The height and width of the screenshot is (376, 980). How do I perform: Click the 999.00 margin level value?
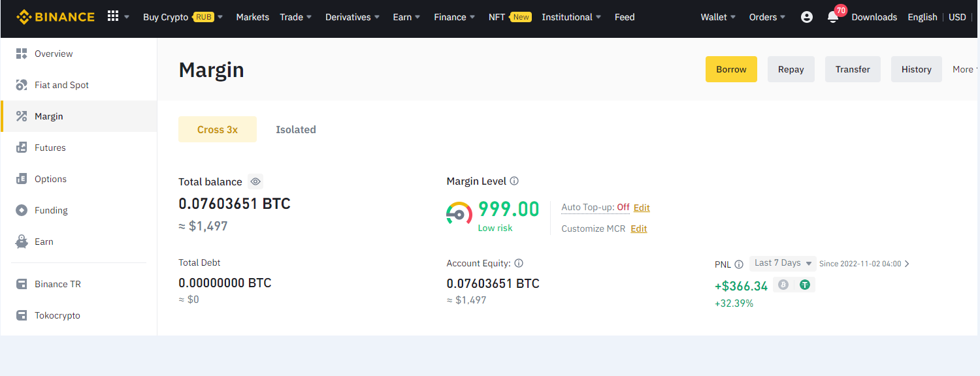(509, 209)
